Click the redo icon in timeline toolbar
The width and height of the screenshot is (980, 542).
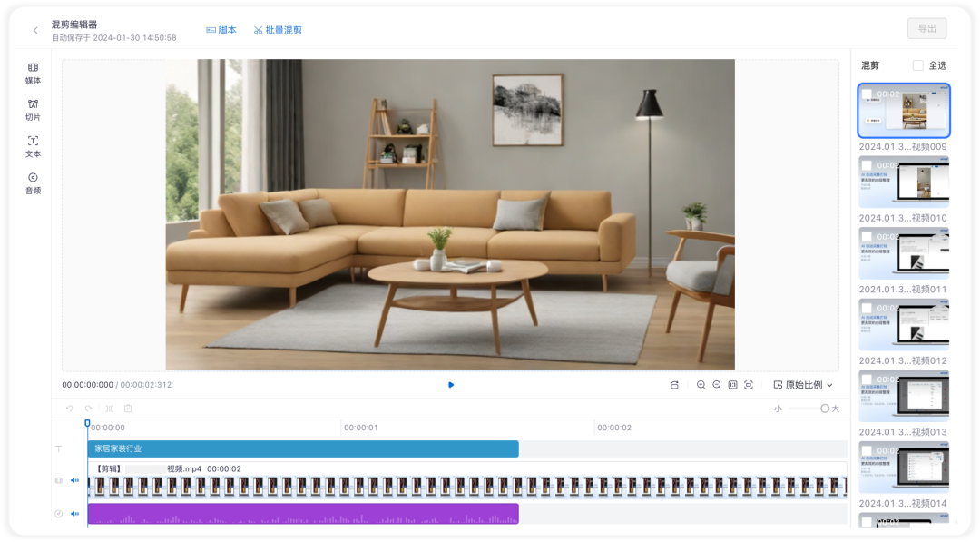coord(89,409)
